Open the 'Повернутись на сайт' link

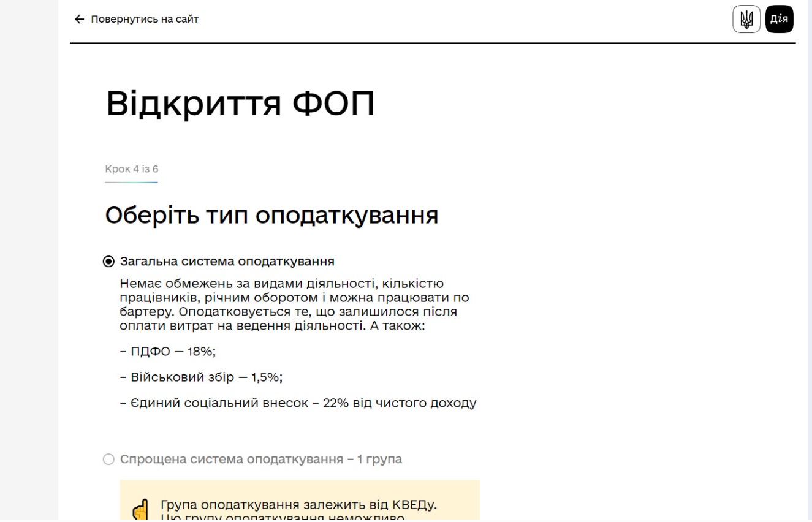point(145,19)
